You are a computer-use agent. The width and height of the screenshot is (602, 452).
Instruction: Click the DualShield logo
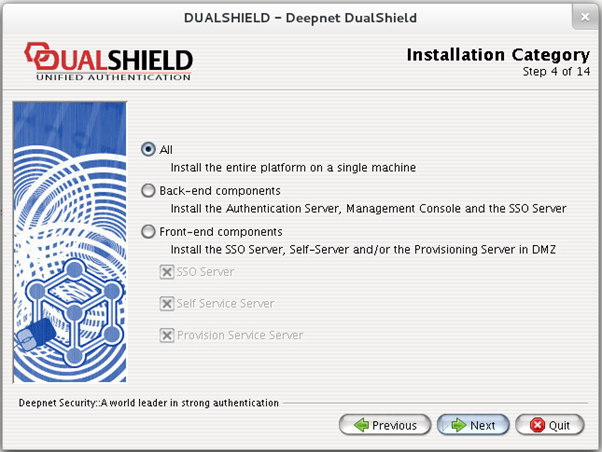[x=109, y=61]
